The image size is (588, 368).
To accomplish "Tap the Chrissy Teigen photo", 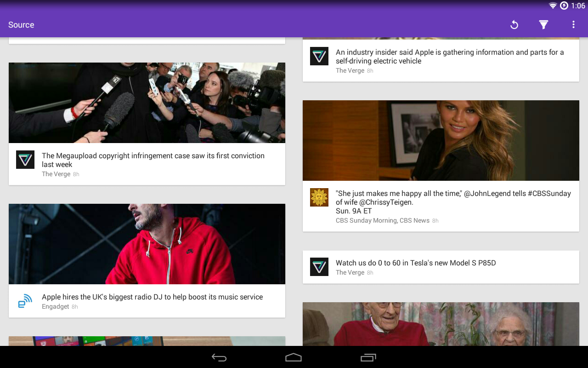I will click(x=441, y=140).
